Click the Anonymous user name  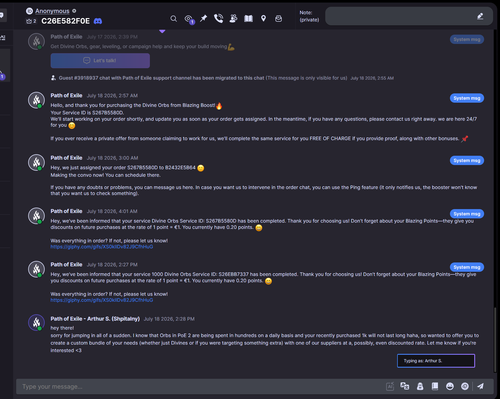(x=52, y=11)
